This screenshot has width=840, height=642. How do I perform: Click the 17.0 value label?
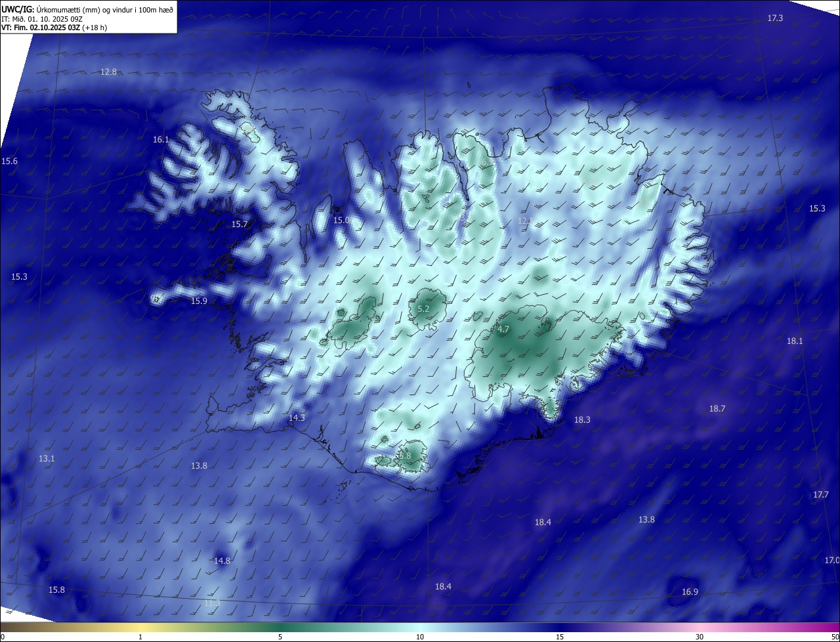pyautogui.click(x=831, y=561)
